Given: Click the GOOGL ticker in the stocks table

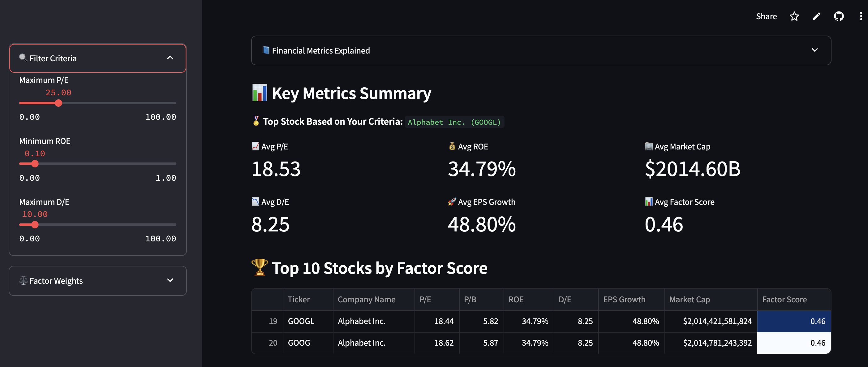Looking at the screenshot, I should coord(301,321).
